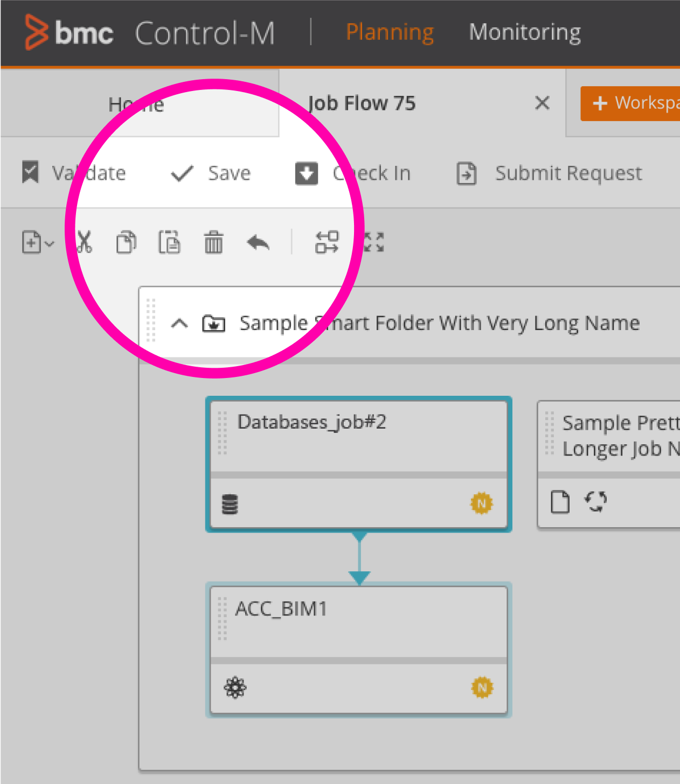Screen dimensions: 680x784
Task: Open the add new item dropdown
Action: point(38,242)
